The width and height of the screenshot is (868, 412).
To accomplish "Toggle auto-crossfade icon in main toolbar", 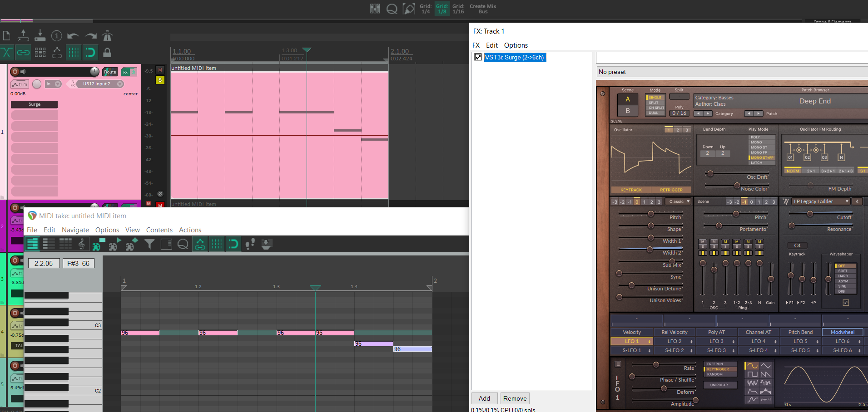I will click(6, 53).
